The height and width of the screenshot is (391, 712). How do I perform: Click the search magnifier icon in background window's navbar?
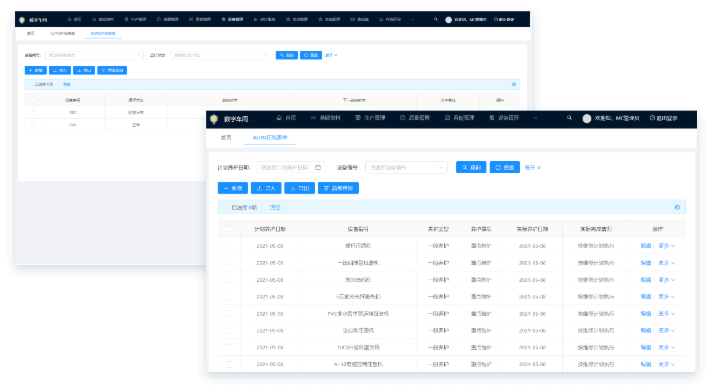tap(436, 20)
